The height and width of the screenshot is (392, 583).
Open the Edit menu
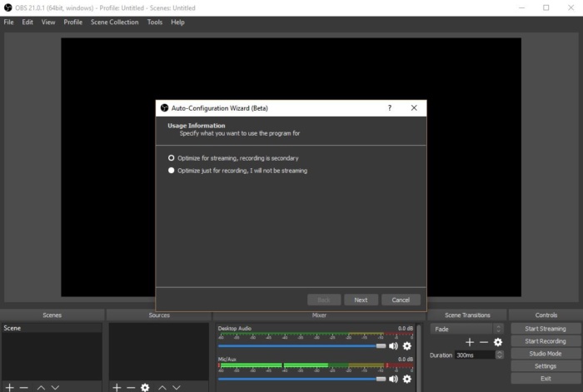tap(27, 22)
